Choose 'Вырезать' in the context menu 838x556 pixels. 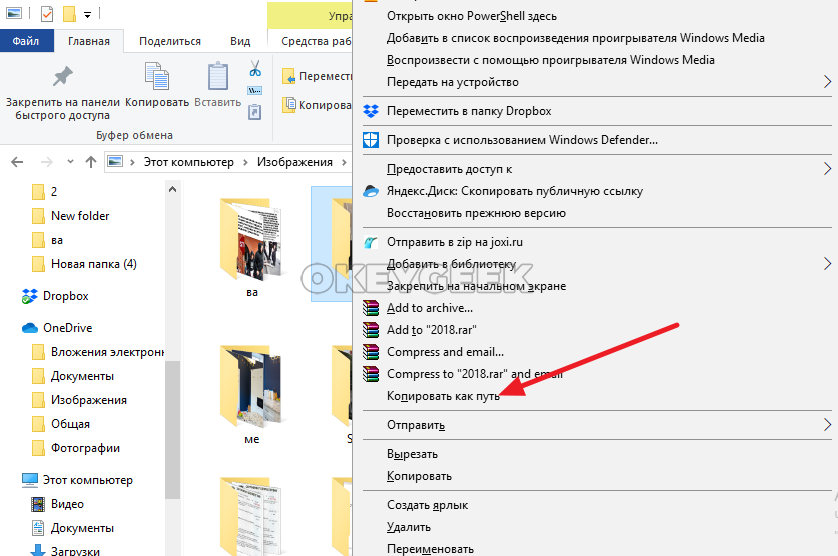[x=412, y=454]
